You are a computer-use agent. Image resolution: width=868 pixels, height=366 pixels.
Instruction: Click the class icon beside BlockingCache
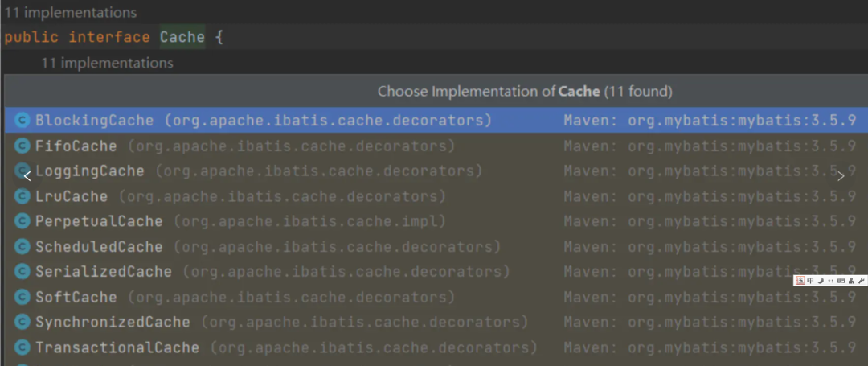point(23,120)
